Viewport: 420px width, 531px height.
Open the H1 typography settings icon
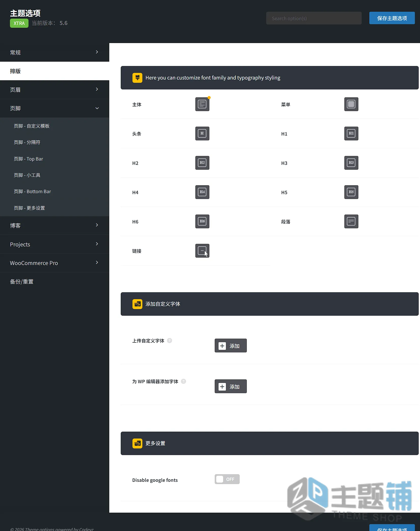(351, 134)
